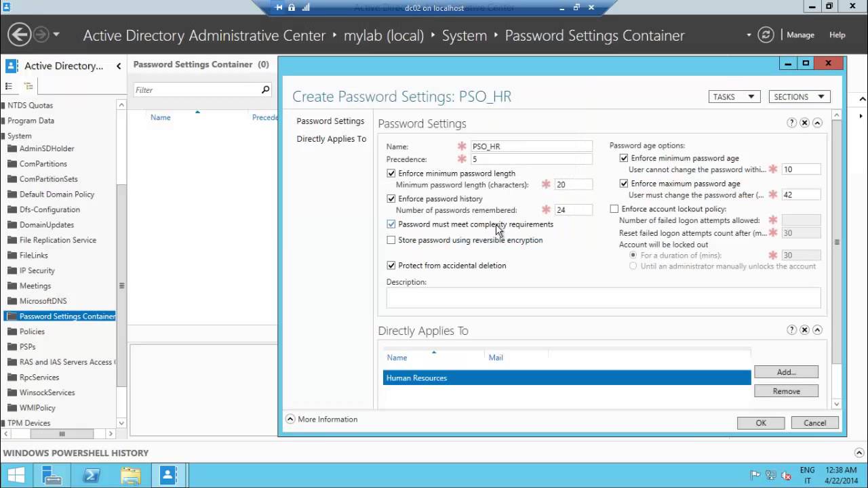The width and height of the screenshot is (868, 488).
Task: Collapse the Active Directory navigation pane
Action: [119, 66]
